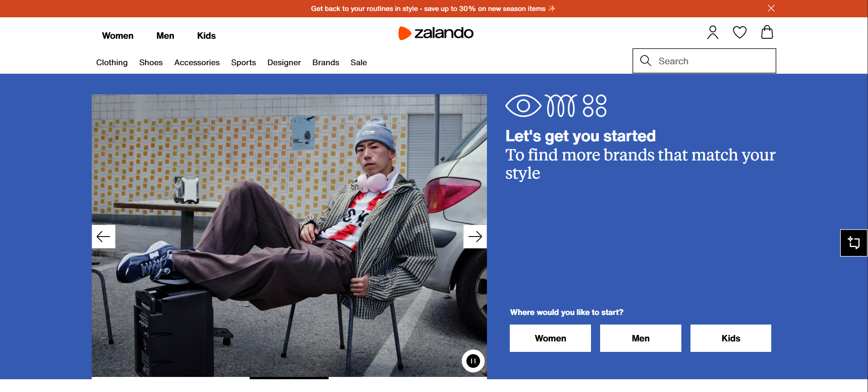Select the Women tab in header
Image resolution: width=868 pixels, height=392 pixels.
coord(118,36)
